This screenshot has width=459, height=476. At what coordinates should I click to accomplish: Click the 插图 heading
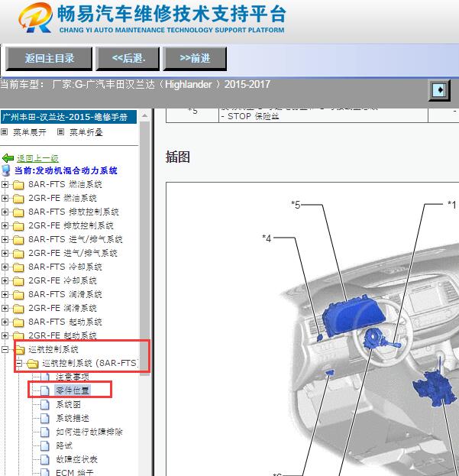pos(178,157)
